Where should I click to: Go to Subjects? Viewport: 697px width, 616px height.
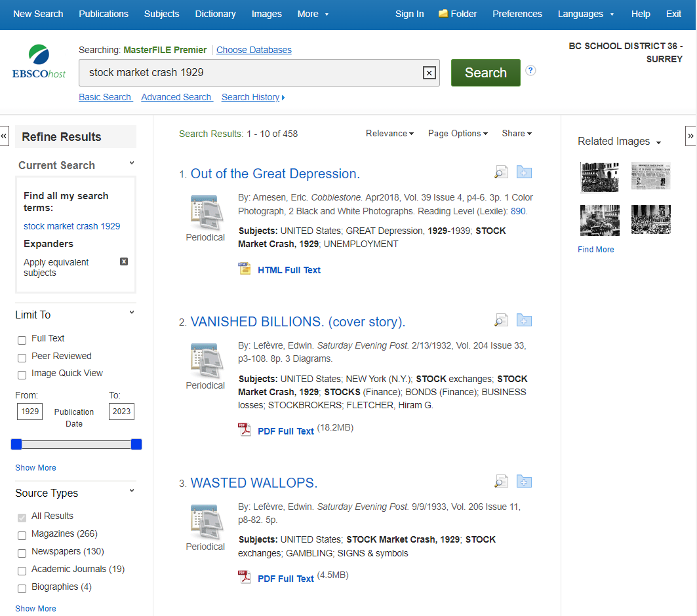pyautogui.click(x=161, y=14)
